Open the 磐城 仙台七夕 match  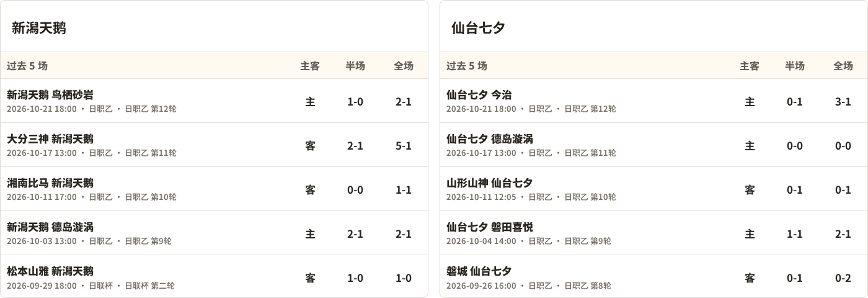(x=653, y=277)
